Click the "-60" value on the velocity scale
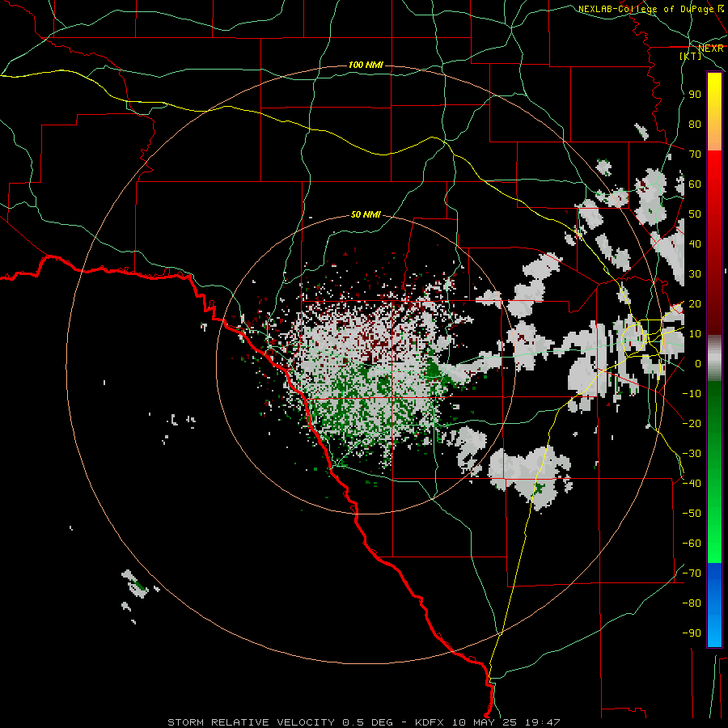 [692, 544]
